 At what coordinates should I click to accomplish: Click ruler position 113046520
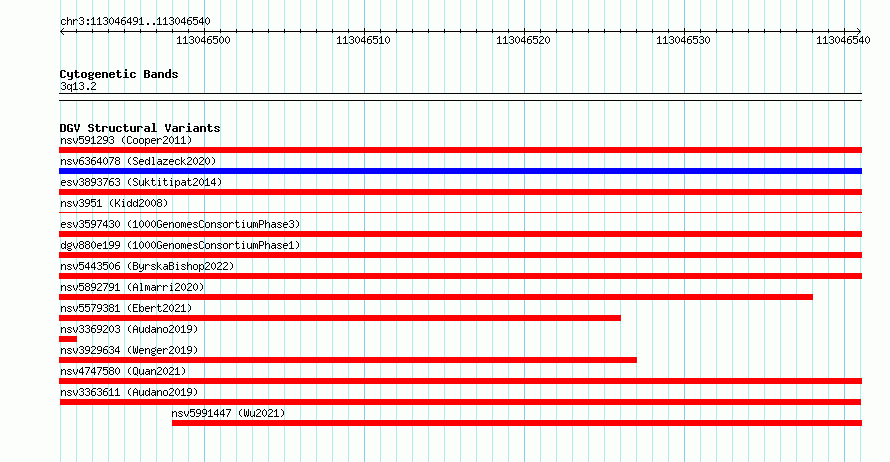click(523, 40)
